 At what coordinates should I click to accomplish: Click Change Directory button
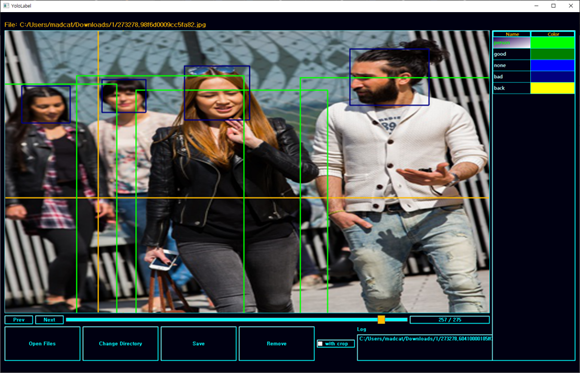coord(121,343)
